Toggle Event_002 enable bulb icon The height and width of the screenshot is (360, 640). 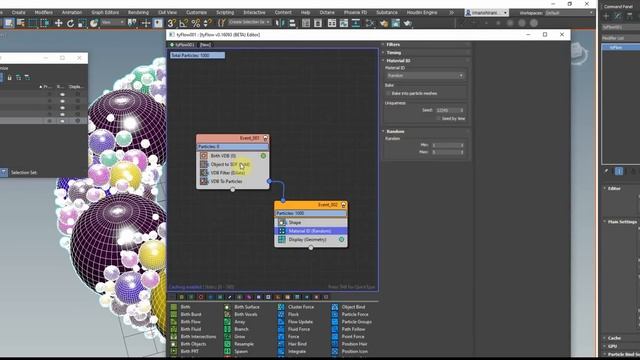pos(343,205)
